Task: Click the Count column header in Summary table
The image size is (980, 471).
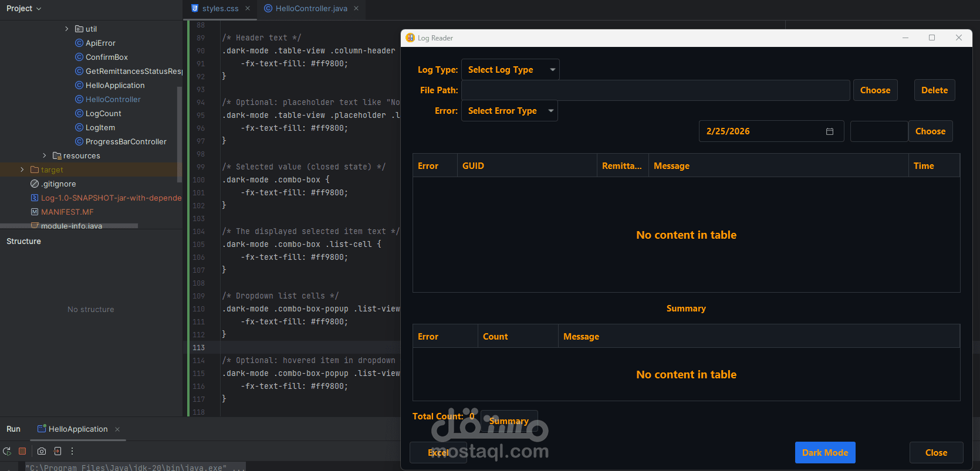Action: click(x=518, y=337)
